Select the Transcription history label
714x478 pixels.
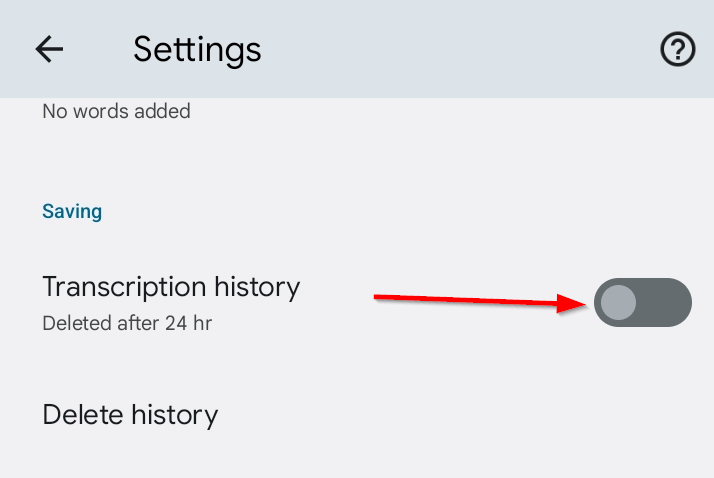point(171,287)
